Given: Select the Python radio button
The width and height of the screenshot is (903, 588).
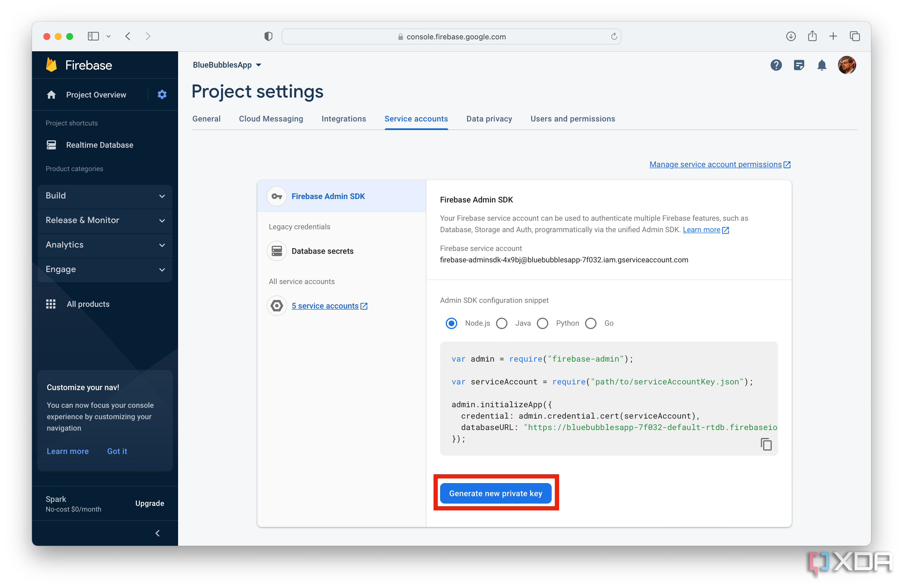Looking at the screenshot, I should tap(543, 323).
